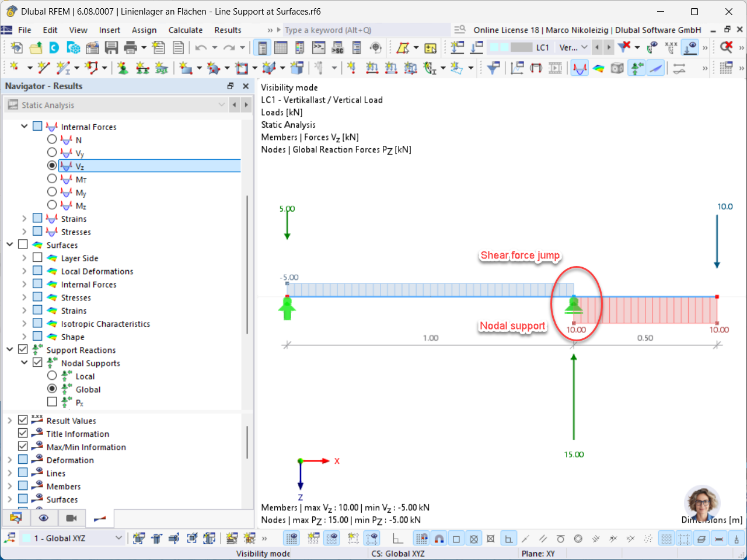Screen dimensions: 747x560
Task: Click the support reactions display toolbar icon
Action: point(636,68)
